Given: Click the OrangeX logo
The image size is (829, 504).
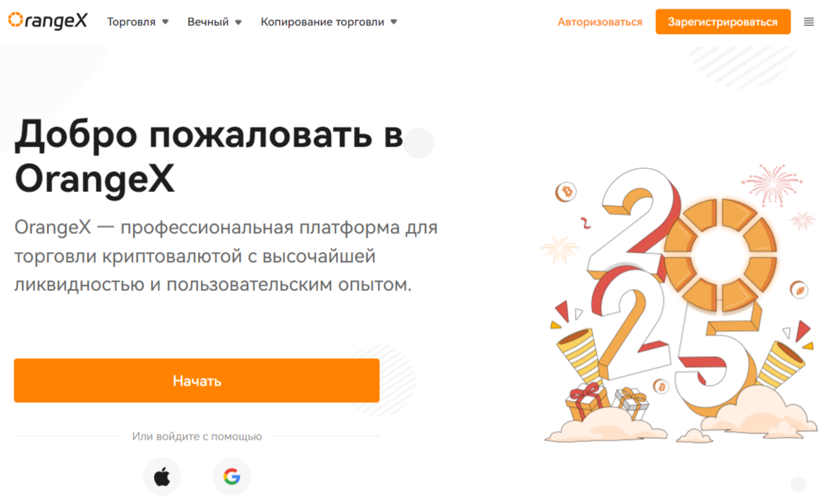Looking at the screenshot, I should click(48, 21).
